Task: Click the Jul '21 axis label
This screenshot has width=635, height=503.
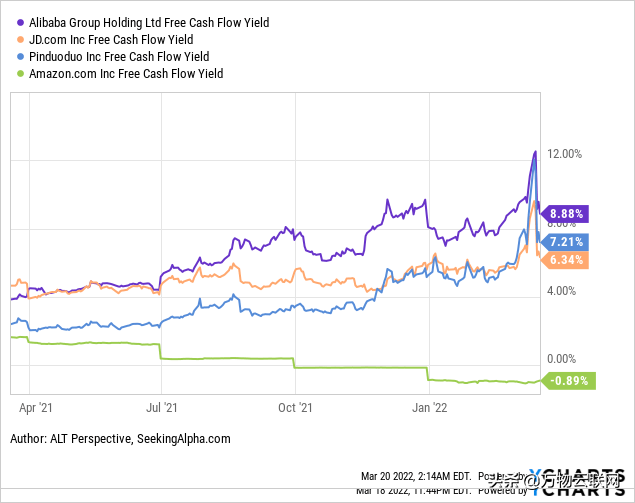Action: [162, 407]
